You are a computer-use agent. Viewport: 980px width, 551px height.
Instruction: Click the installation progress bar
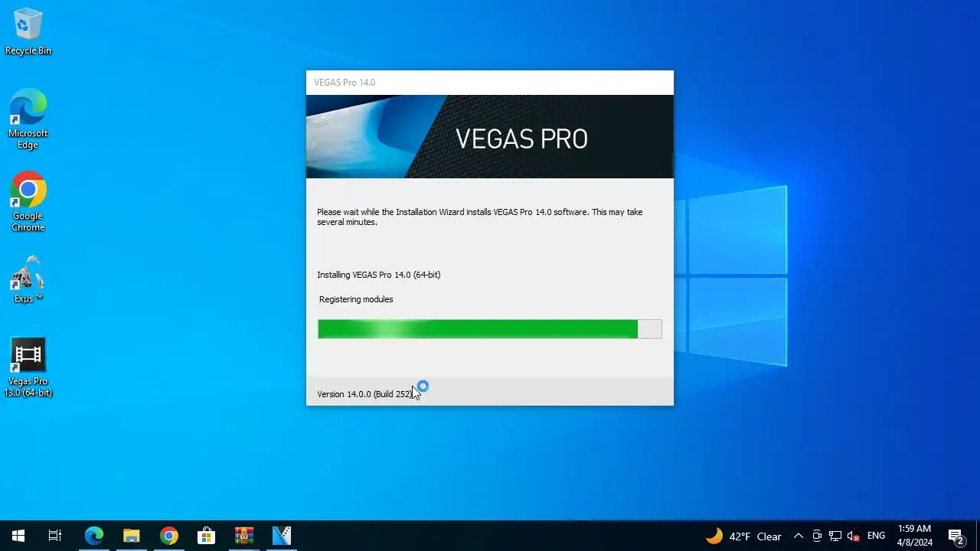pos(490,329)
